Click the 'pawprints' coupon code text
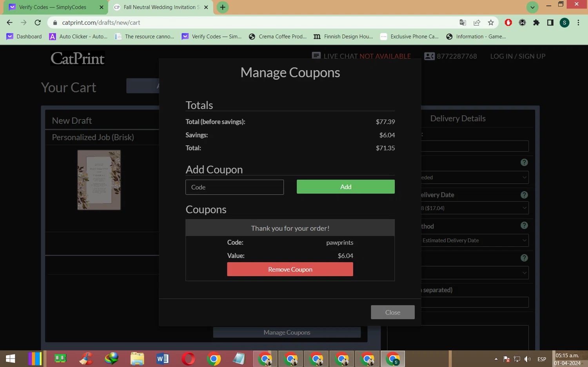This screenshot has height=367, width=588. 339,242
